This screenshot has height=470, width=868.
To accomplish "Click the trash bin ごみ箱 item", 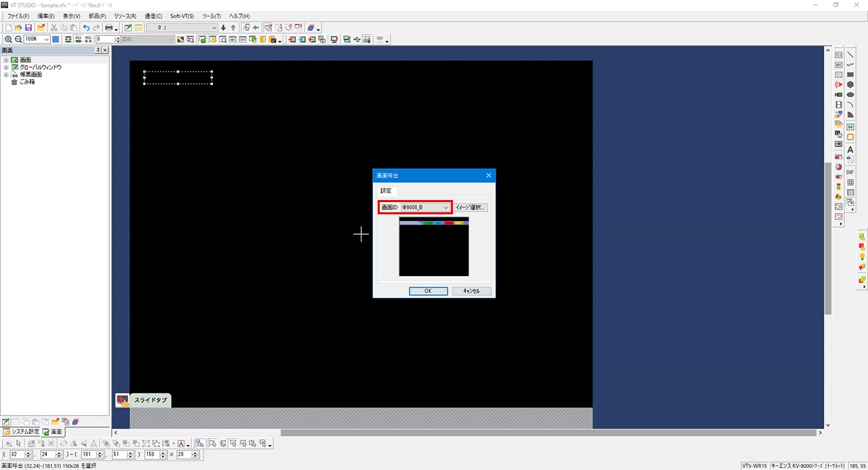I will pos(26,82).
